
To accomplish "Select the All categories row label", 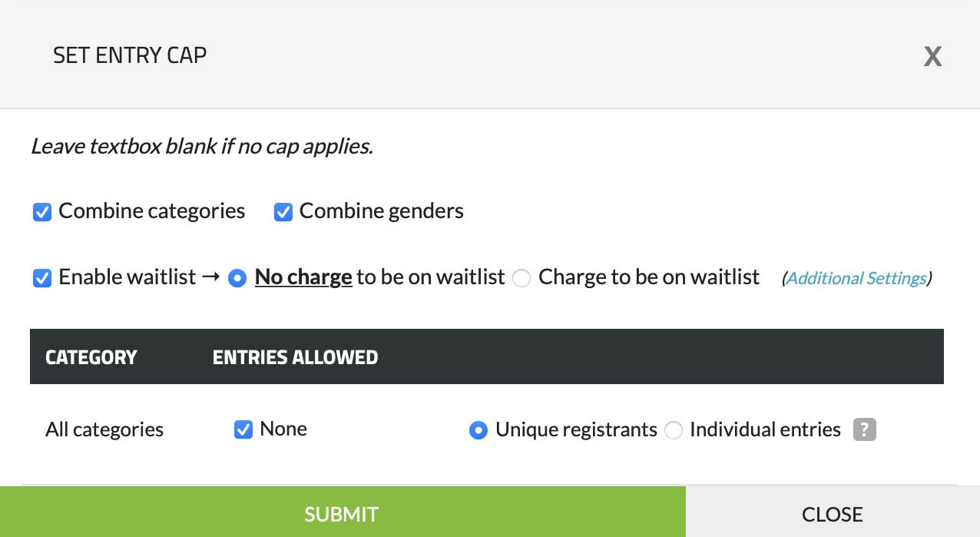I will pyautogui.click(x=104, y=429).
